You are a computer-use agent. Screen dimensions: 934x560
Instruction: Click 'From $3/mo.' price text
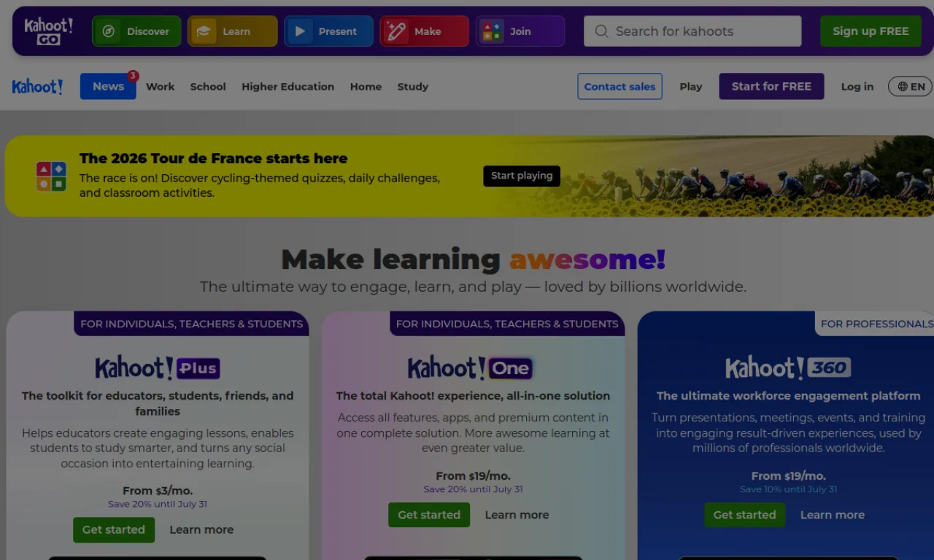(x=158, y=491)
